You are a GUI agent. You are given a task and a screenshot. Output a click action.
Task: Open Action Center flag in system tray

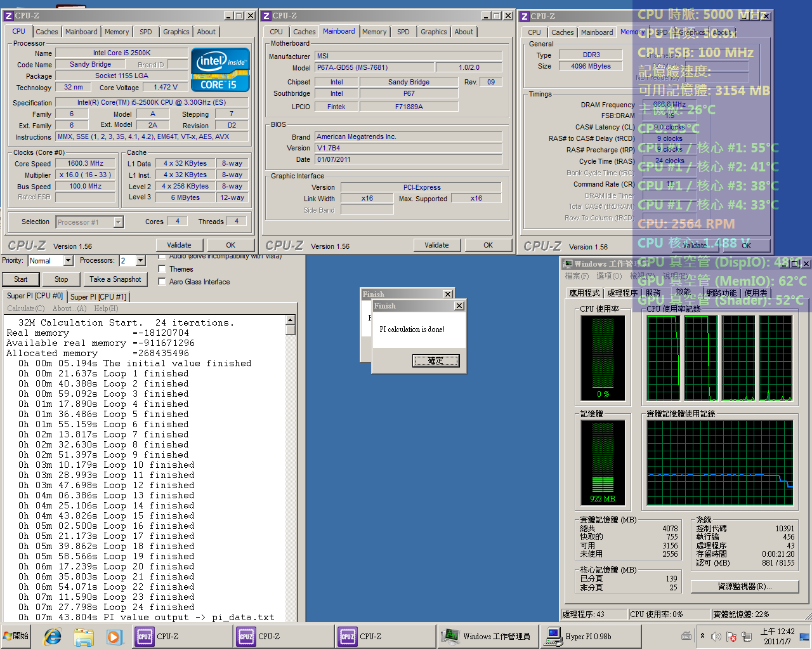tap(731, 636)
